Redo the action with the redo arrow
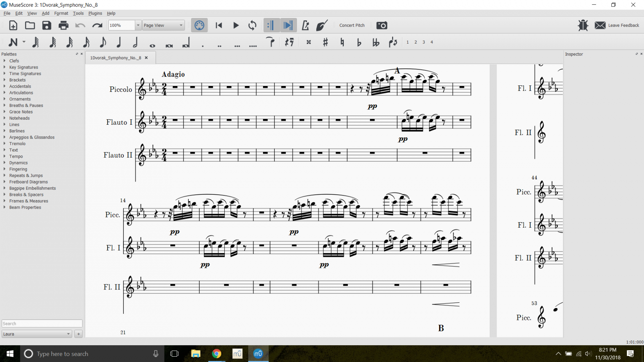 pyautogui.click(x=97, y=25)
